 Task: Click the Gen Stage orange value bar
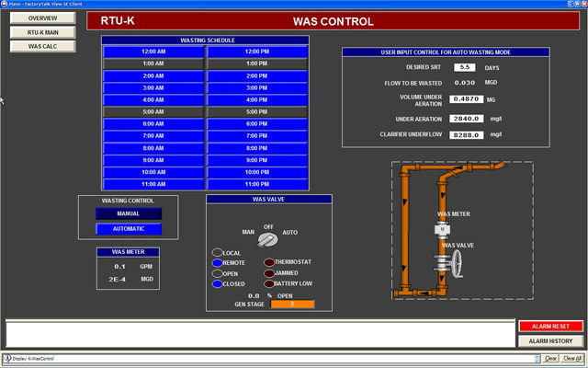(292, 305)
